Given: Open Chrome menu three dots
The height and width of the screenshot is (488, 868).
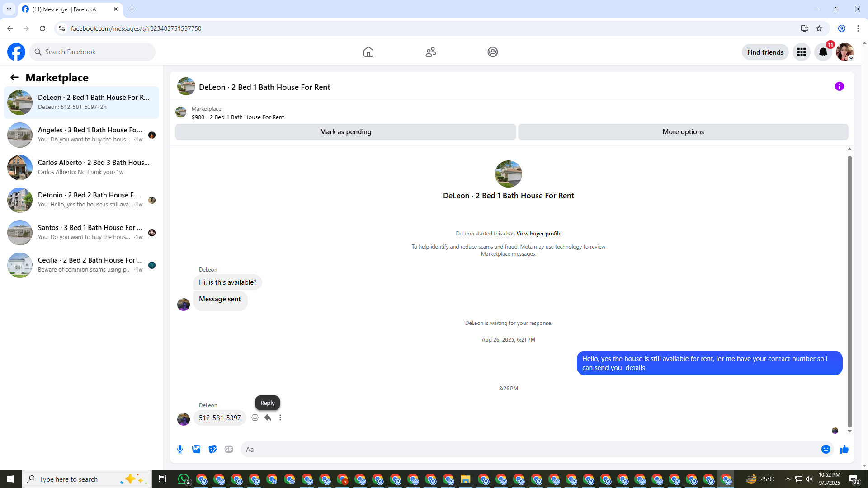Looking at the screenshot, I should tap(858, 28).
